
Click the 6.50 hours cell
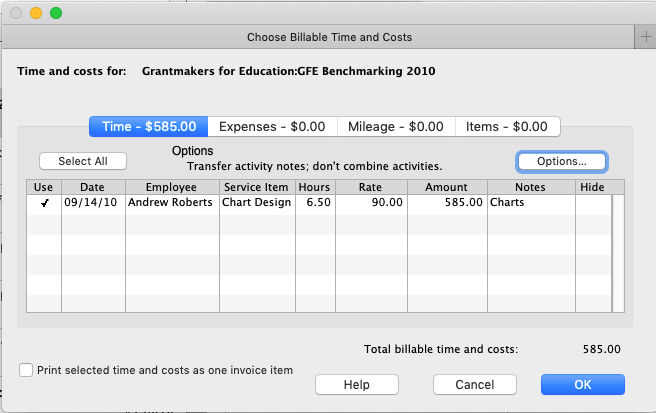pos(314,203)
